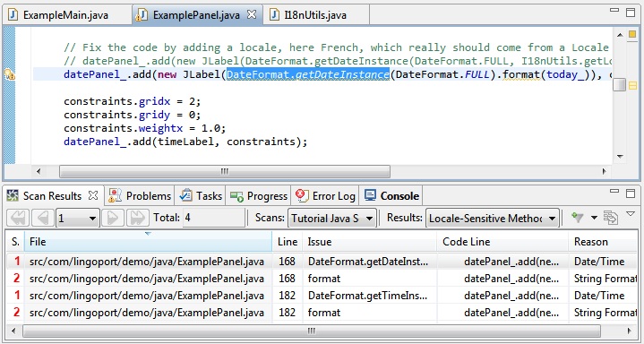The image size is (644, 344).
Task: Click the Total count field
Action: (213, 218)
